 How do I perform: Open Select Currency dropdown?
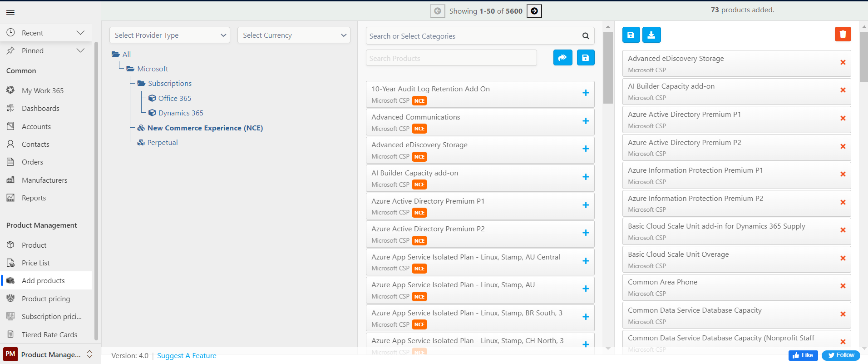pos(294,35)
